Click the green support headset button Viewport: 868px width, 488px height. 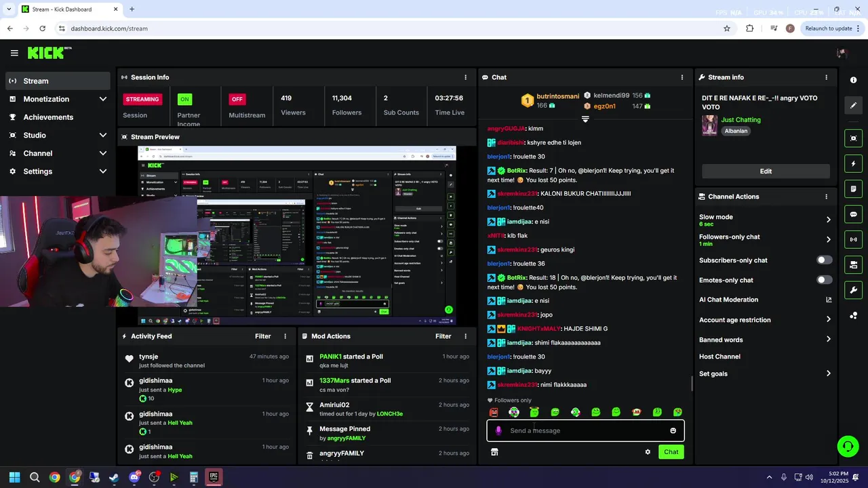[x=848, y=446]
